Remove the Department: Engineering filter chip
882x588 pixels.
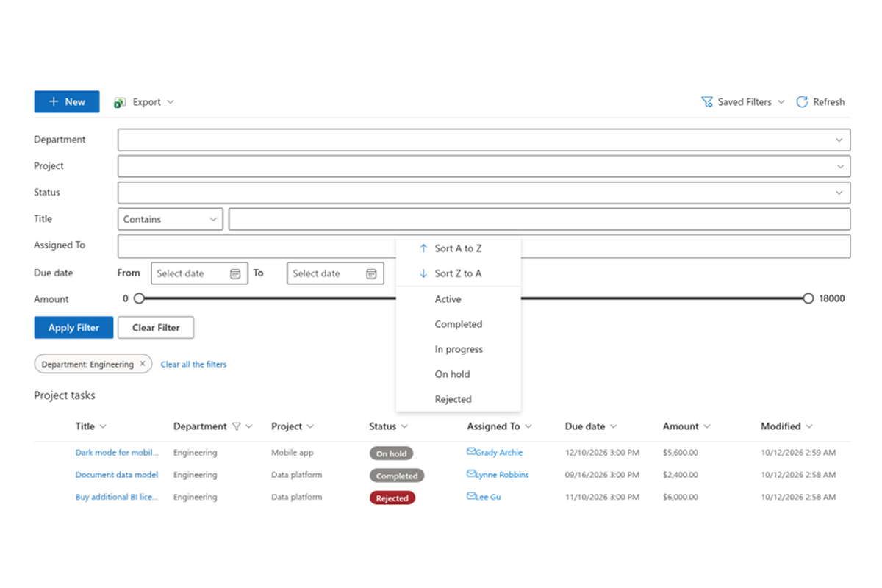pos(143,364)
